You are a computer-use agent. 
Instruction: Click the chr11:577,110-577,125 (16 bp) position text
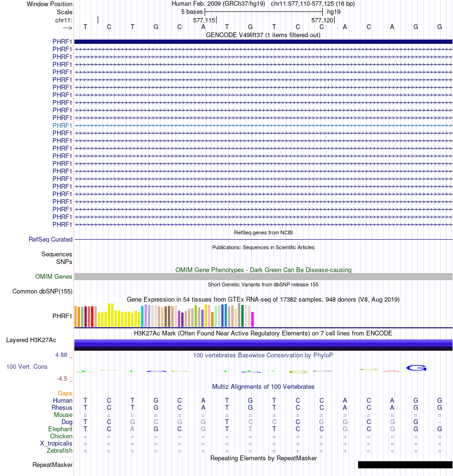pos(313,4)
